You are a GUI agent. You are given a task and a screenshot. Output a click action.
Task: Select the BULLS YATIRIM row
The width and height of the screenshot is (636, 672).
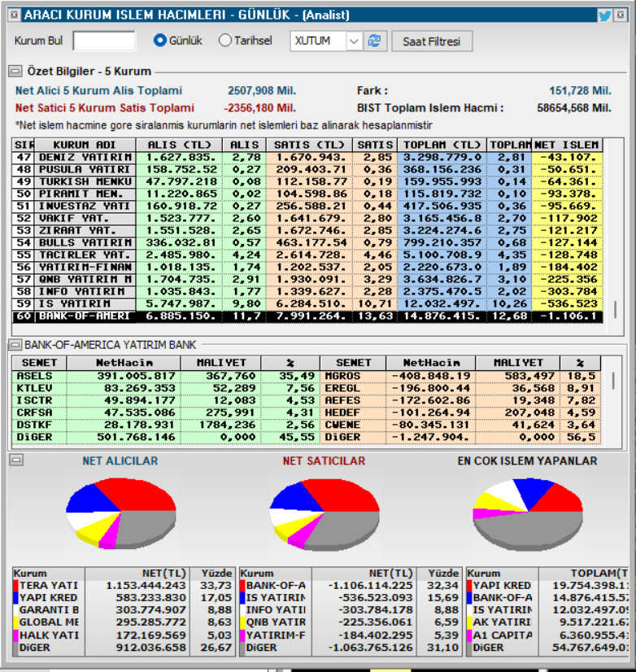click(307, 243)
